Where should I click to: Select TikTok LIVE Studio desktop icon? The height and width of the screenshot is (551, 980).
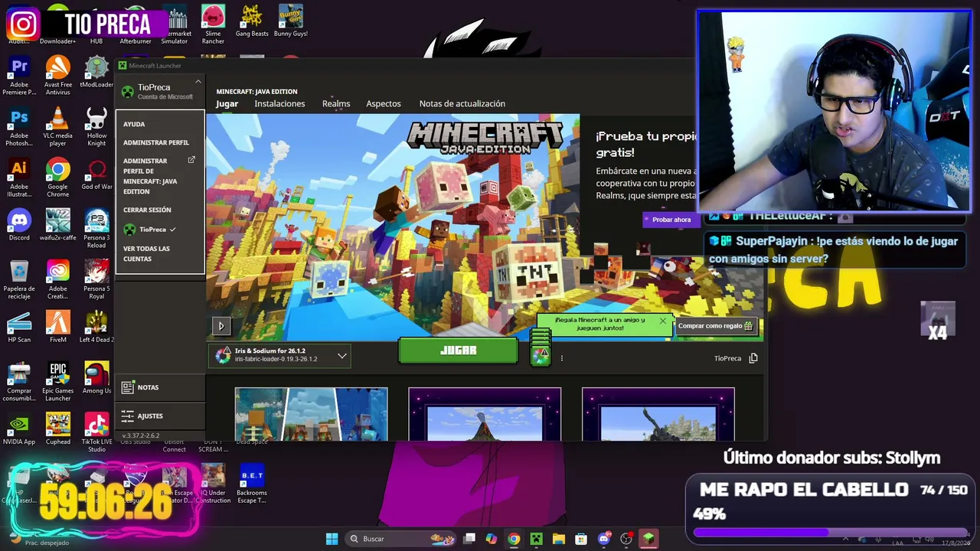[x=96, y=432]
